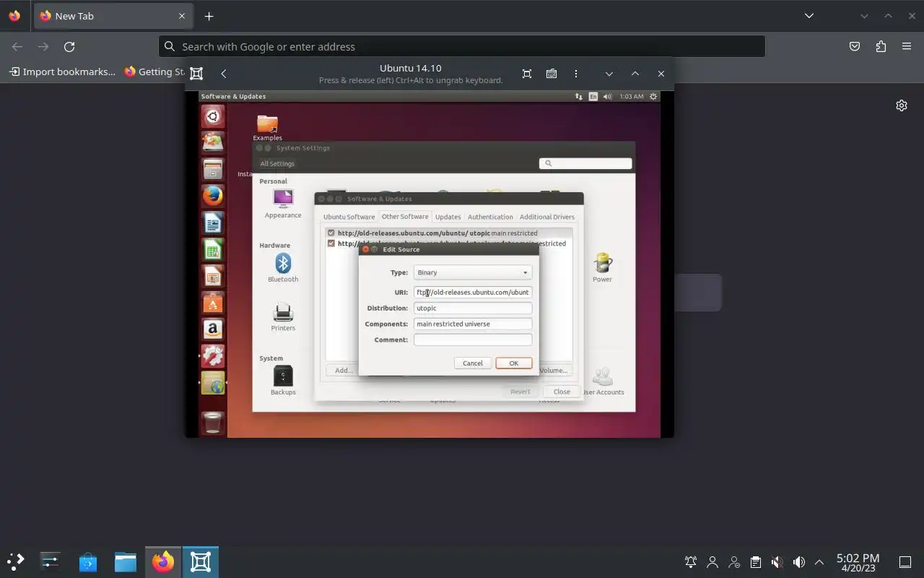
Task: Expand hidden system tray icons arrow
Action: click(x=819, y=562)
